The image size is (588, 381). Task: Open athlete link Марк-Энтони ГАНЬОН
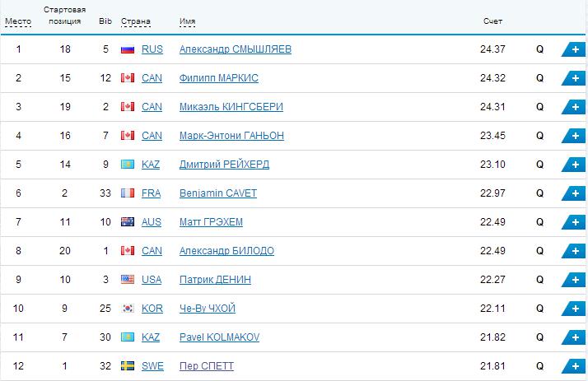tap(231, 136)
